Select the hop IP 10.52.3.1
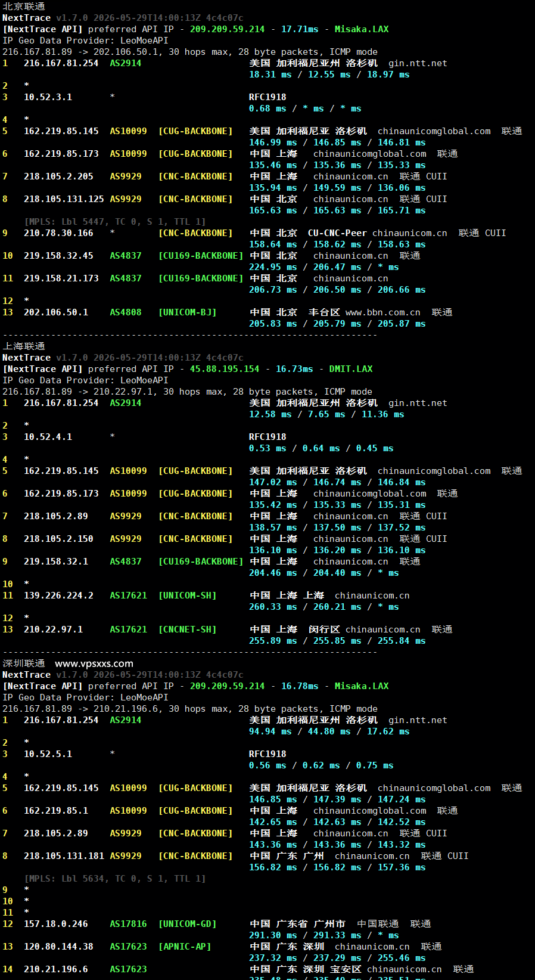Screen dimensions: 535x980 click(x=48, y=97)
